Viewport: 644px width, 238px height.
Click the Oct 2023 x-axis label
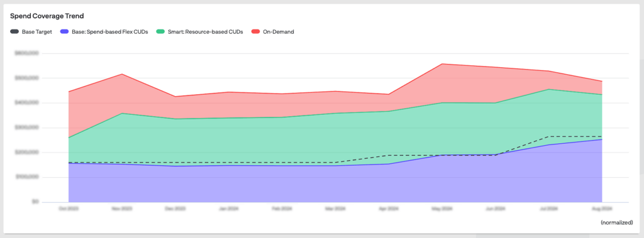pos(68,208)
